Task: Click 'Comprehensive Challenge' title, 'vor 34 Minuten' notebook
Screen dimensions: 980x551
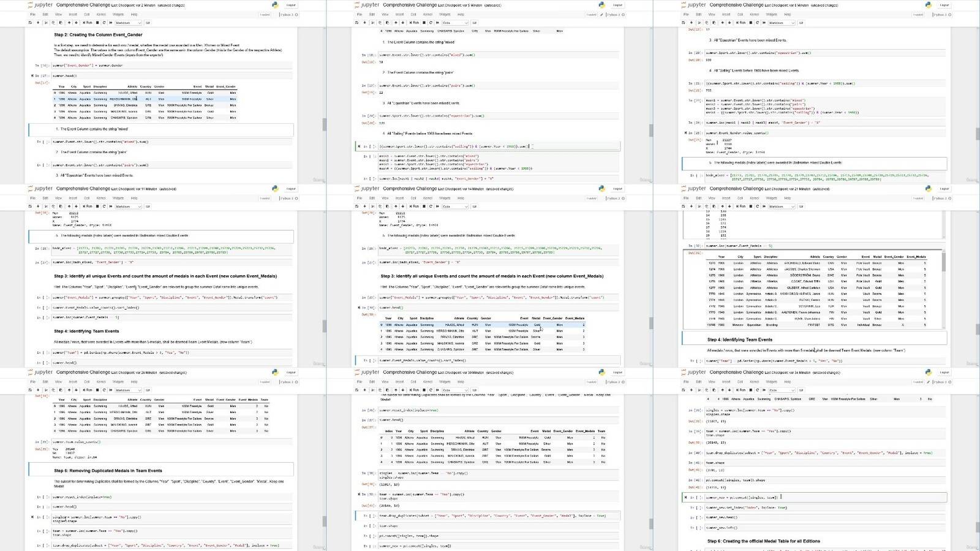Action: click(736, 372)
